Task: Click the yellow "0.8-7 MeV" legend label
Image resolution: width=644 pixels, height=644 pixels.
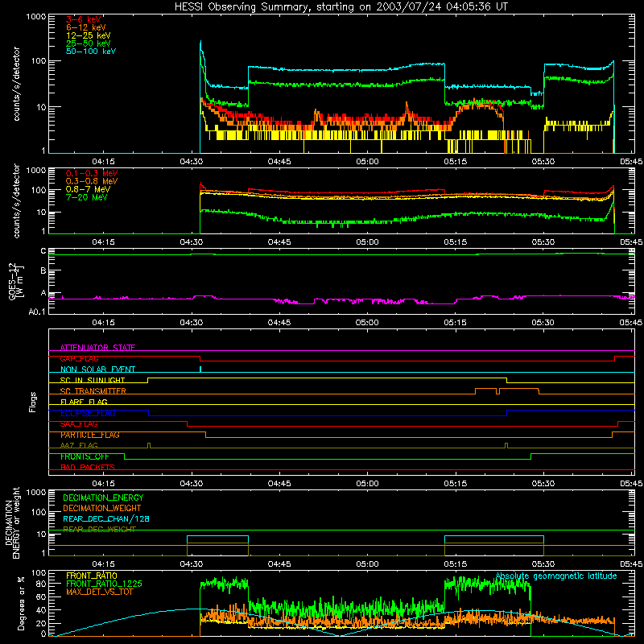Action: (89, 189)
